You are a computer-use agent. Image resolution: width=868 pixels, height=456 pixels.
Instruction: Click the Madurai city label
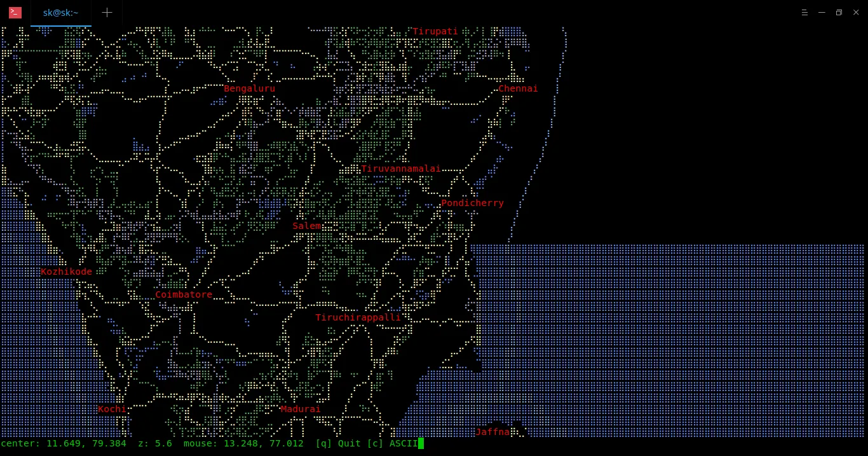tap(301, 410)
